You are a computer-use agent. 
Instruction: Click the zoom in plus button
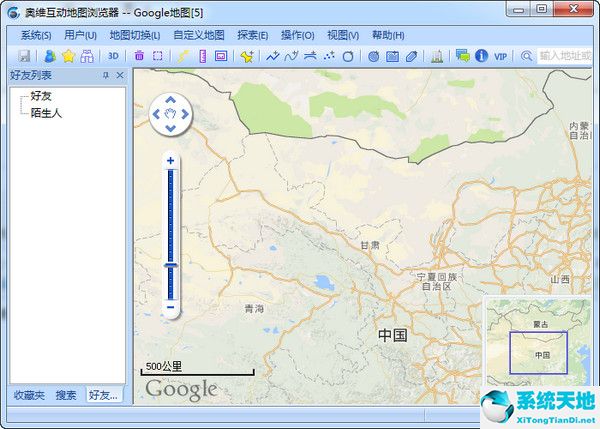[171, 160]
